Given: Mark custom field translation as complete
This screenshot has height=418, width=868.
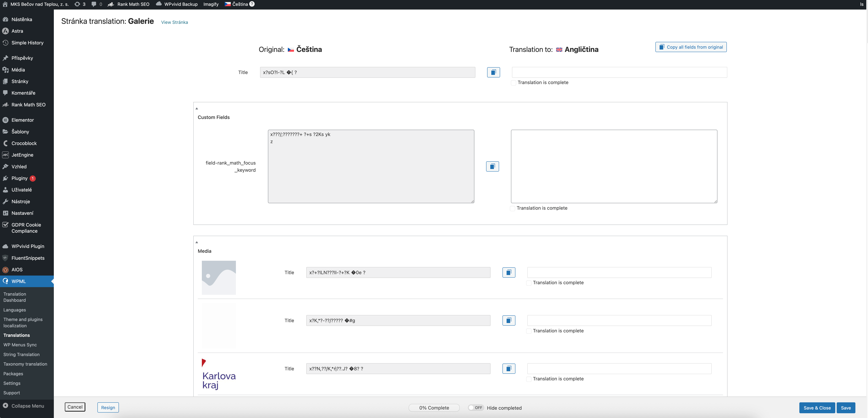Looking at the screenshot, I should (512, 208).
